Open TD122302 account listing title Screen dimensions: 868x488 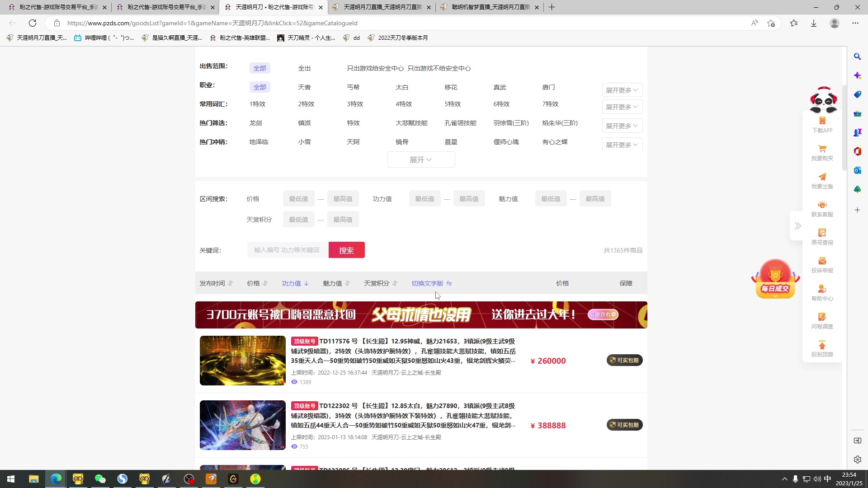click(403, 415)
